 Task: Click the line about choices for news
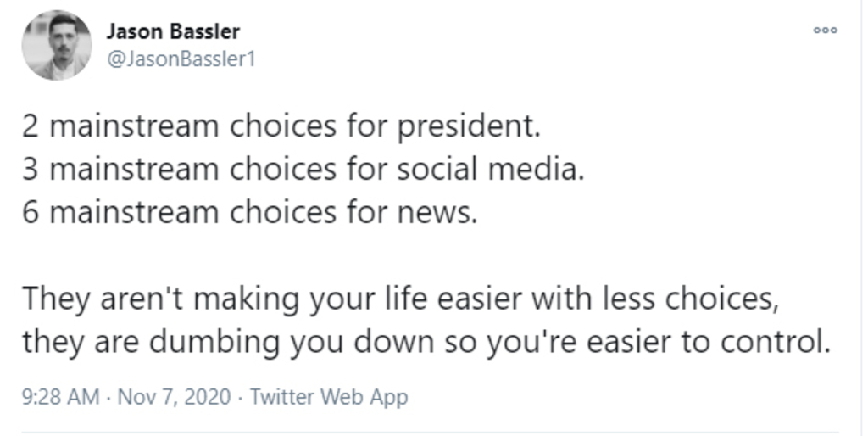point(250,211)
